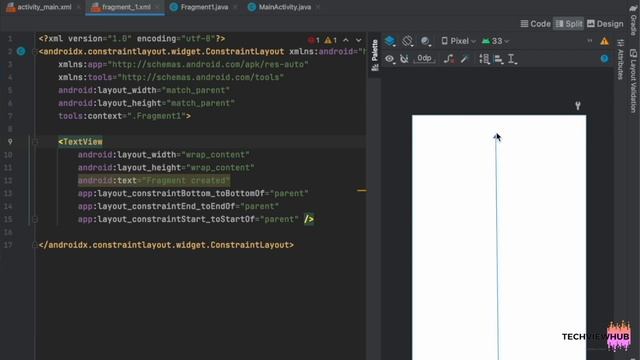The image size is (640, 360).
Task: Click the Orientation for Preview rotate icon
Action: click(407, 41)
